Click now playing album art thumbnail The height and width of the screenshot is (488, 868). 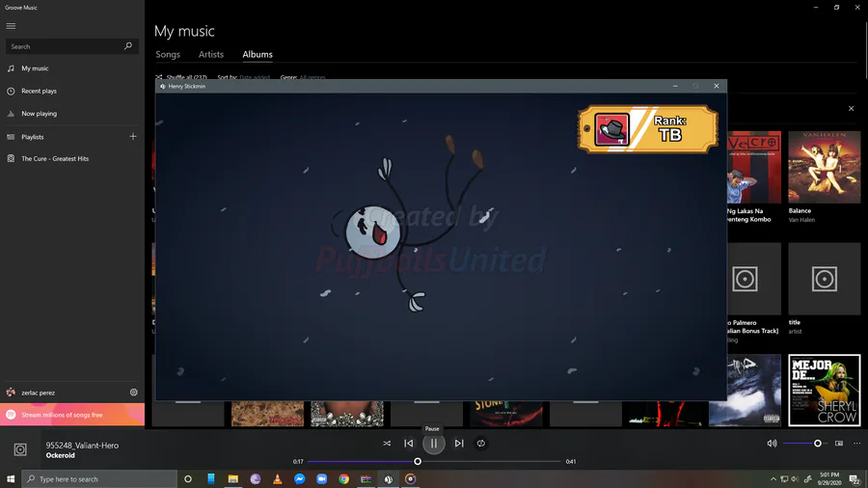click(20, 449)
